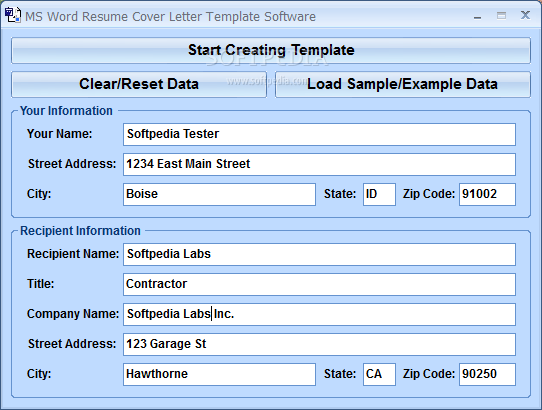Click the Your Name: label
Image resolution: width=542 pixels, height=410 pixels.
59,134
